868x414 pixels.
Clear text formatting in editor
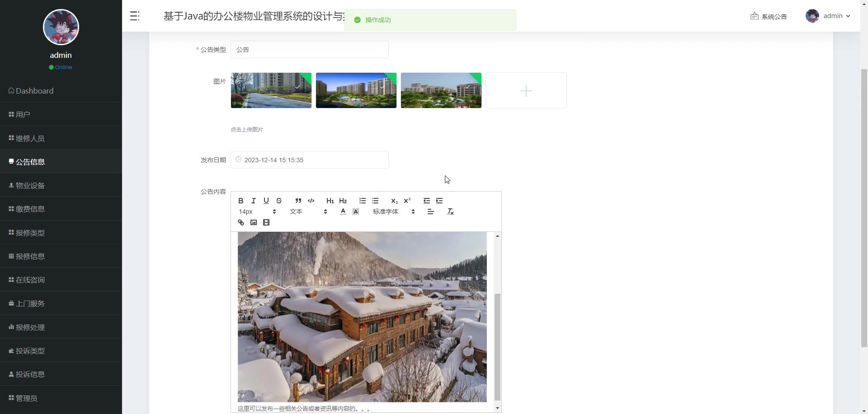click(x=450, y=212)
